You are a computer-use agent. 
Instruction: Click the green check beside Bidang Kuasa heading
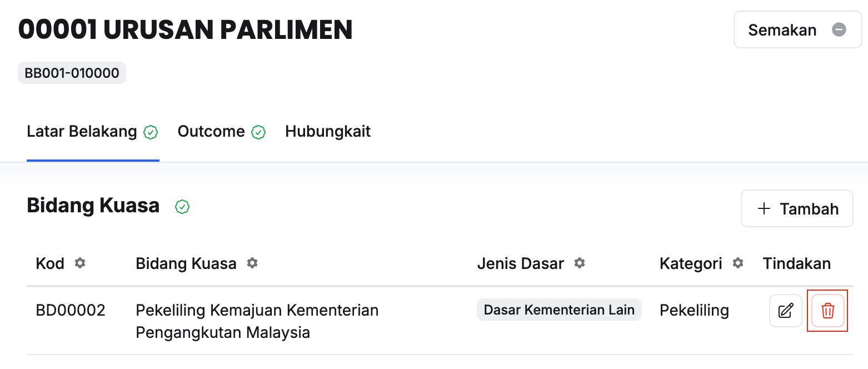(x=182, y=207)
